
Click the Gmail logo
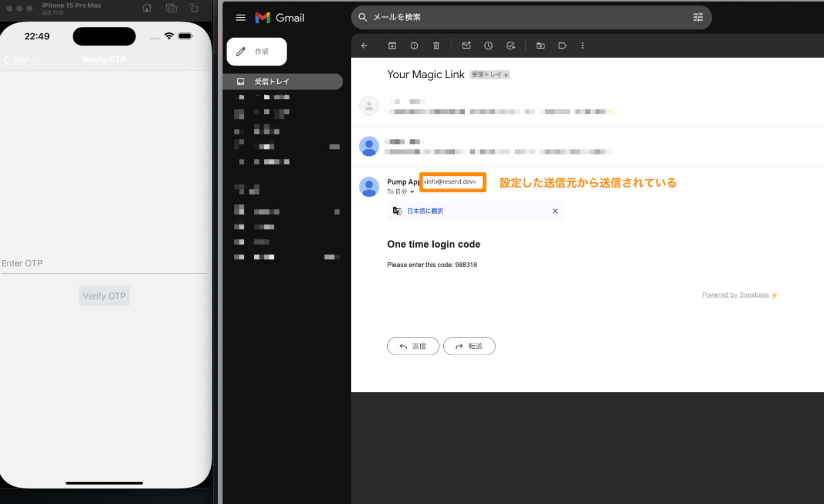(280, 18)
